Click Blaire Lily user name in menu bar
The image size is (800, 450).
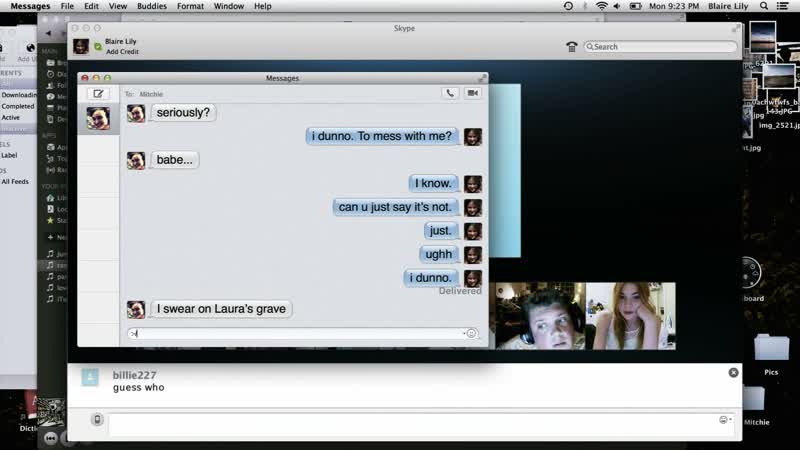[728, 6]
